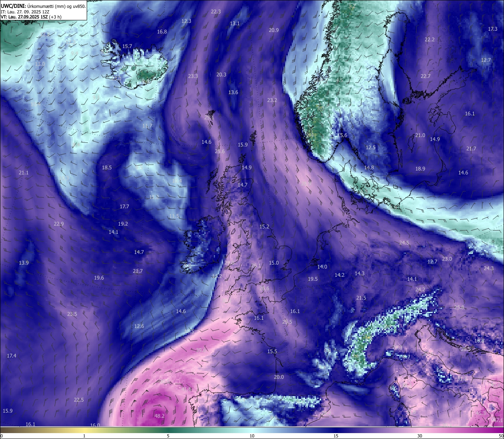Click the map value 20.9
The height and width of the screenshot is (439, 504).
click(x=274, y=30)
